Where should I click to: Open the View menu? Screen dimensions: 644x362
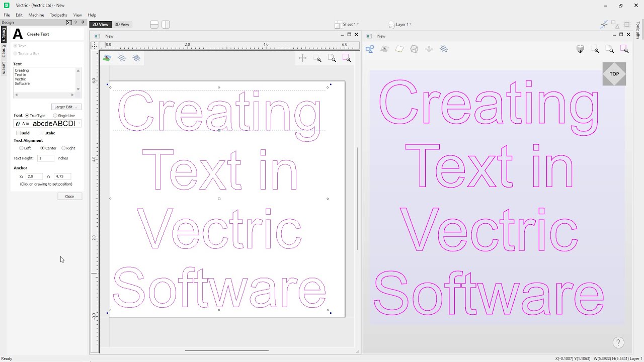coord(77,15)
